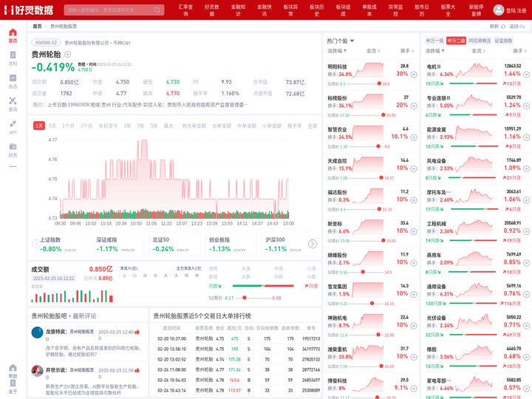Click 智慧农业 52周价 range marker
The width and height of the screenshot is (532, 399).
[x=378, y=146]
